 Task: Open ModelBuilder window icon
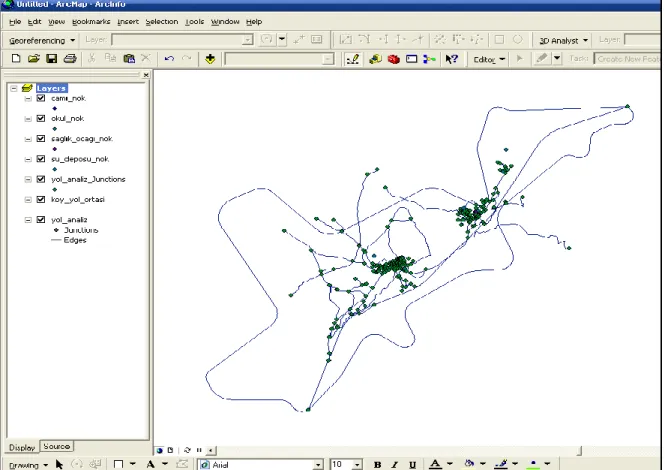(x=429, y=59)
